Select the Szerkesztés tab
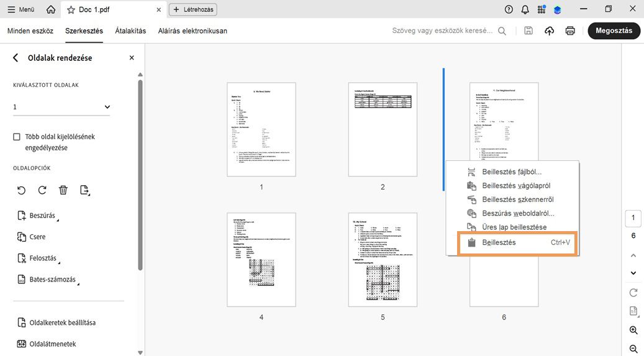 [x=84, y=31]
